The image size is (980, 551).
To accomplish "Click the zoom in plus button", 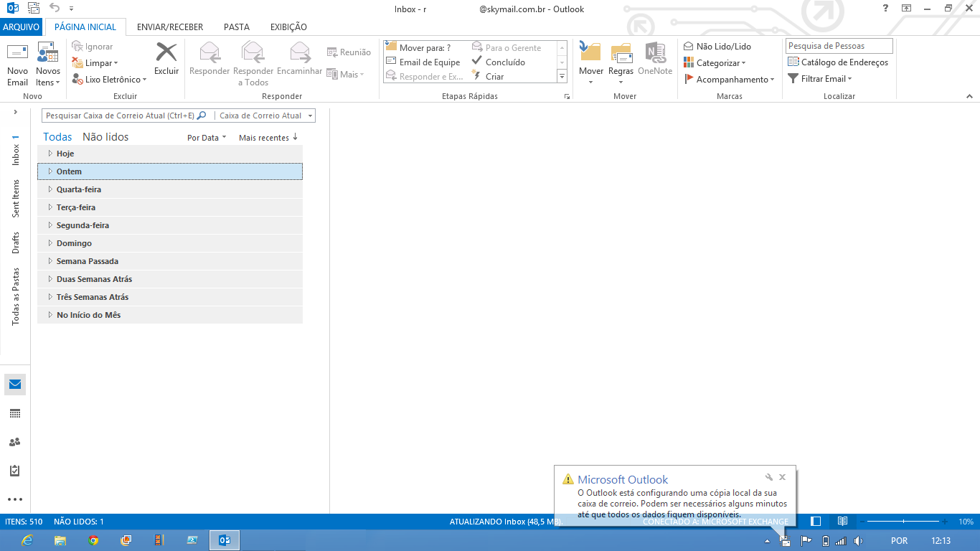I will click(x=944, y=522).
